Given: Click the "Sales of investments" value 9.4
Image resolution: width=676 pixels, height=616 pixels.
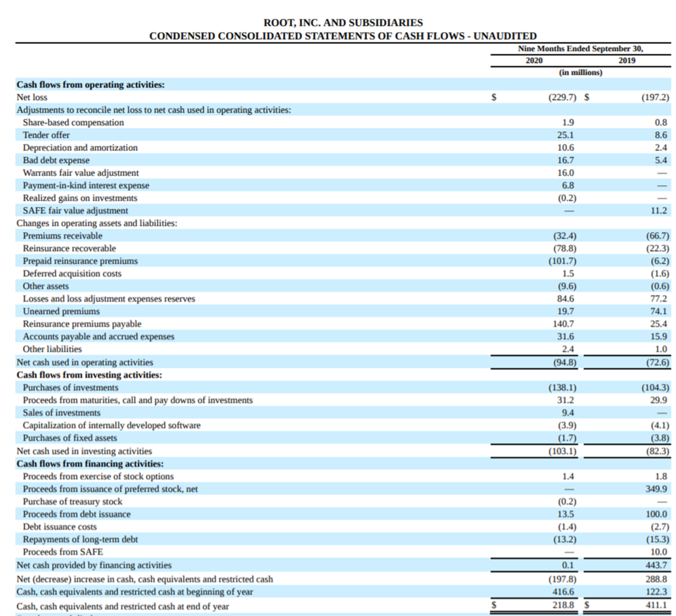Looking at the screenshot, I should click(x=568, y=413).
